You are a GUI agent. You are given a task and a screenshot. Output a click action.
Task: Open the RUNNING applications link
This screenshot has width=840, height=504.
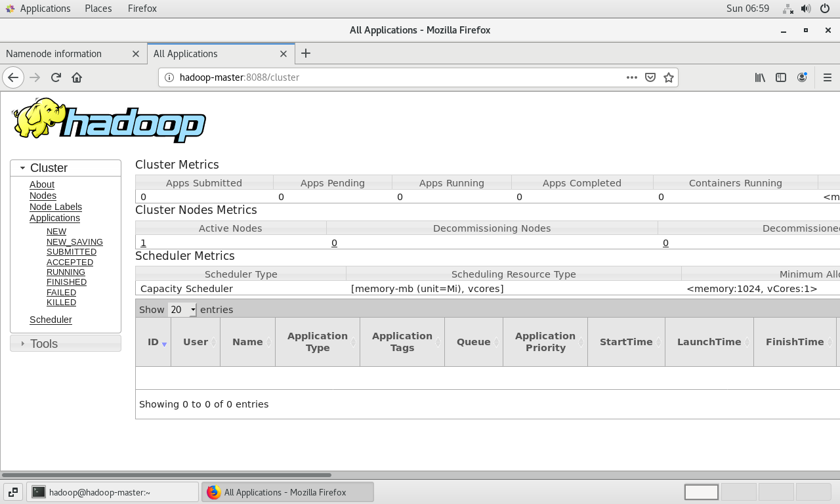[x=66, y=272]
